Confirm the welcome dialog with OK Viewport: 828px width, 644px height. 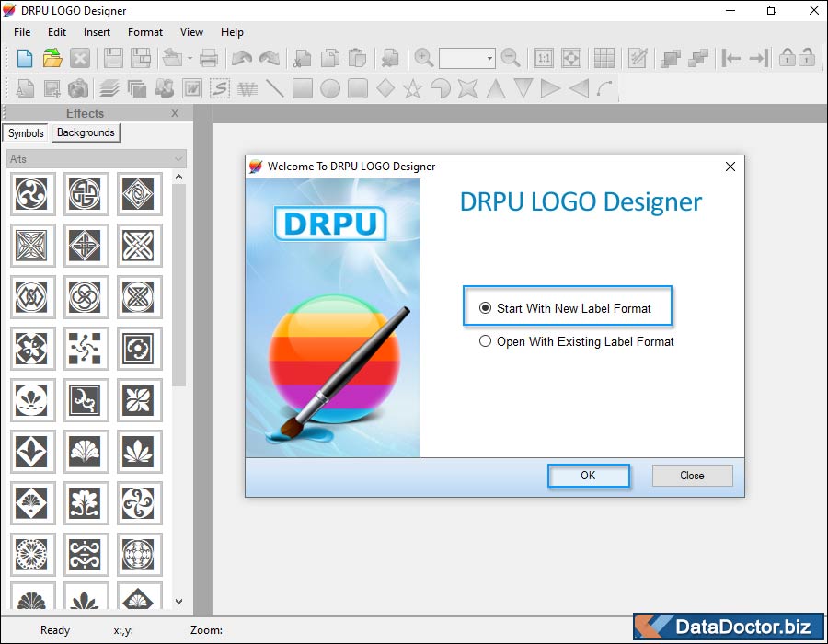588,476
